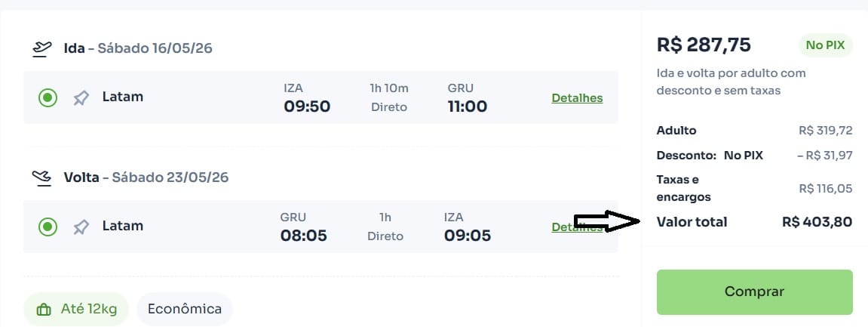Click the Até 12kg baggage label
Screen dimensions: 868x327
pyautogui.click(x=89, y=310)
